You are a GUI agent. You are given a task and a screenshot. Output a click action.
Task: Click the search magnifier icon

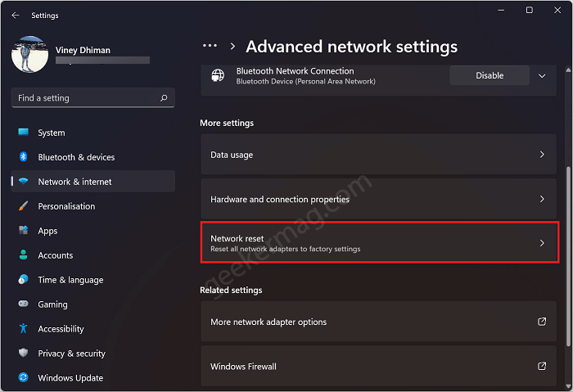(x=164, y=98)
